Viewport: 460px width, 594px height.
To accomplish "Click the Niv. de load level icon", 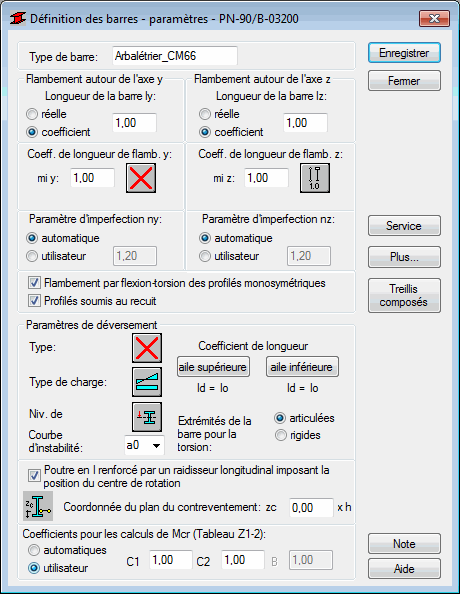I will (147, 417).
